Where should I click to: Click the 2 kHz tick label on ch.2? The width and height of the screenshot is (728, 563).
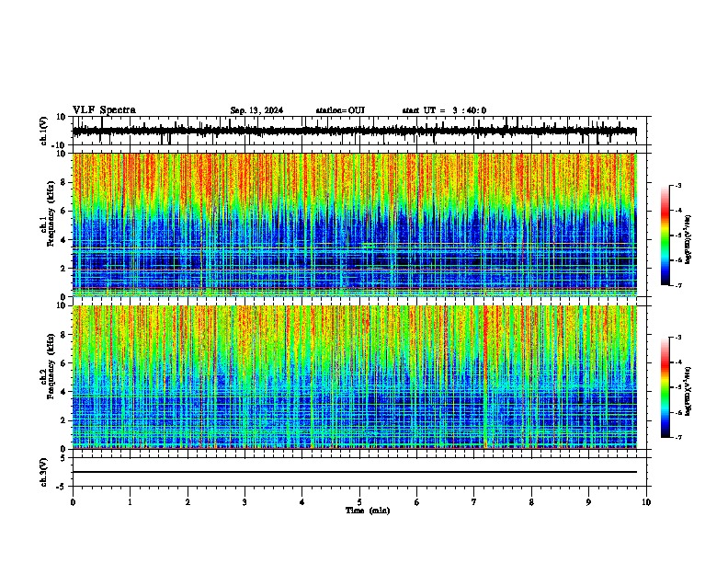(x=64, y=420)
